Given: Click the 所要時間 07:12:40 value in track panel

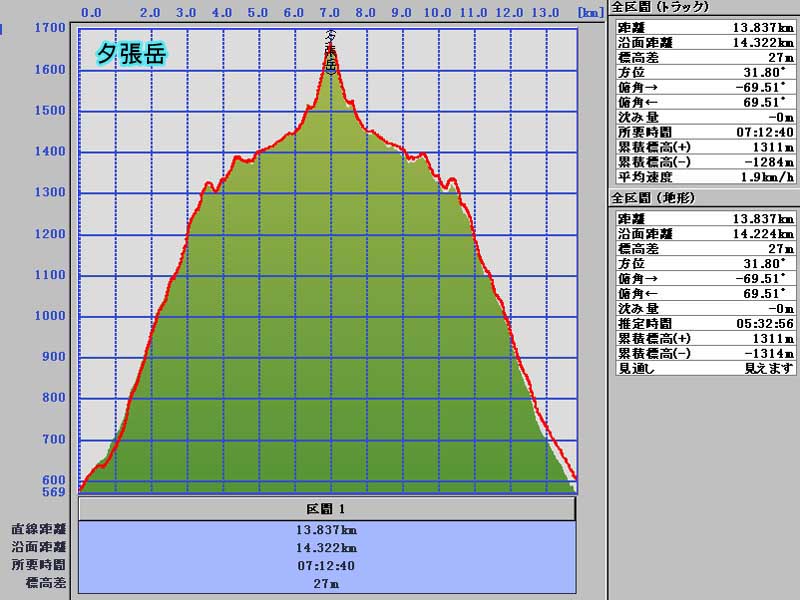Looking at the screenshot, I should pyautogui.click(x=763, y=131).
